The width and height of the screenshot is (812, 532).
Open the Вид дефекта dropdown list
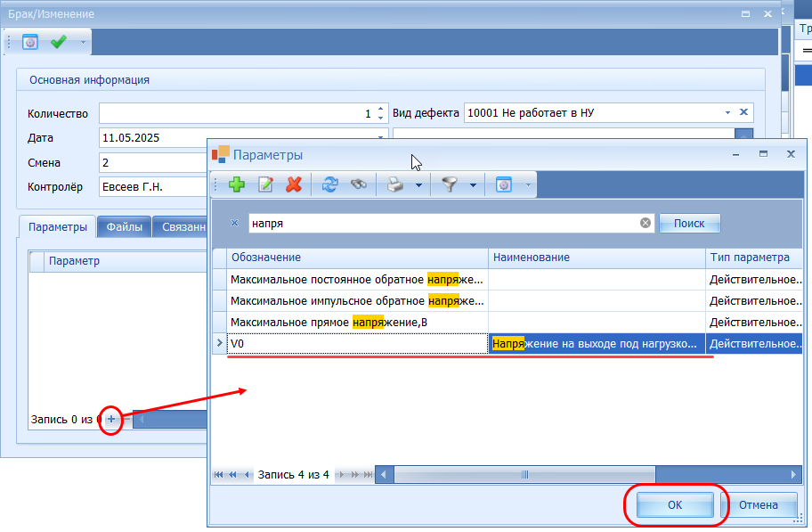727,113
